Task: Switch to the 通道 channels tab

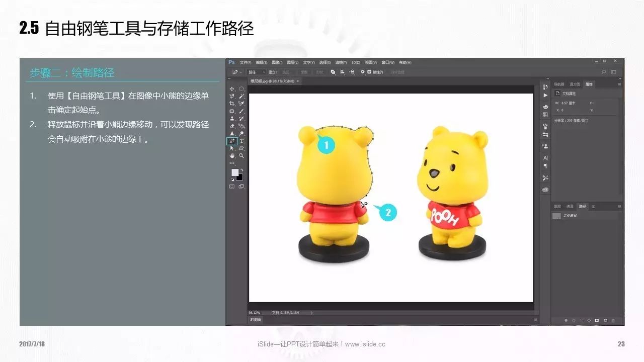Action: tap(570, 206)
